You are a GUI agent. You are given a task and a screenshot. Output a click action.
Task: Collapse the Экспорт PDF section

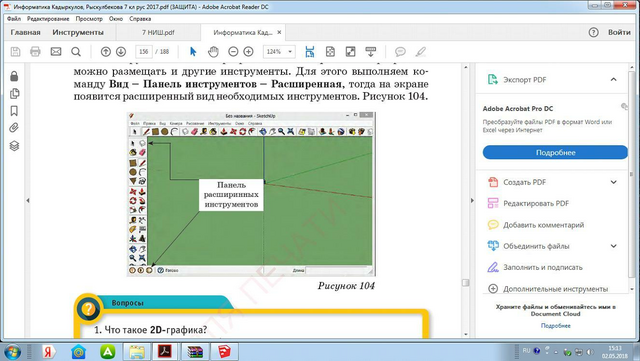[x=613, y=80]
